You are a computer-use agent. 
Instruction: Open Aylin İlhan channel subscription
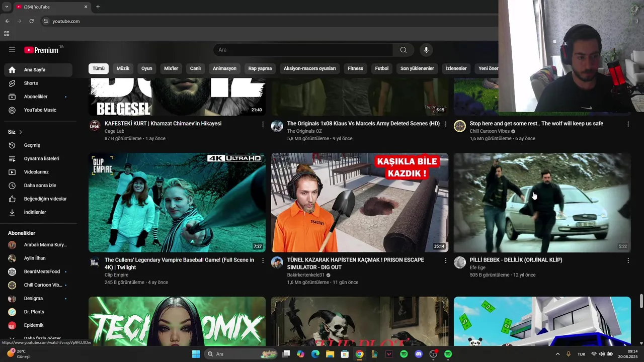[x=38, y=258]
